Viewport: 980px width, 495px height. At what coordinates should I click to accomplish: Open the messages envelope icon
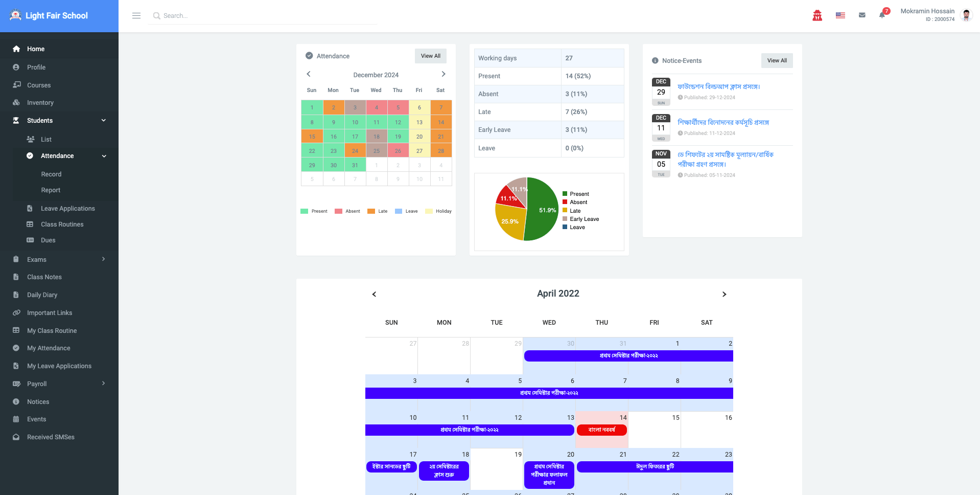pyautogui.click(x=862, y=15)
